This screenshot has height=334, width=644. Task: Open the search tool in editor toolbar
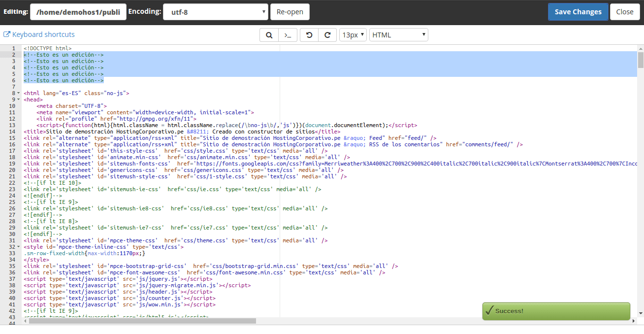click(269, 35)
